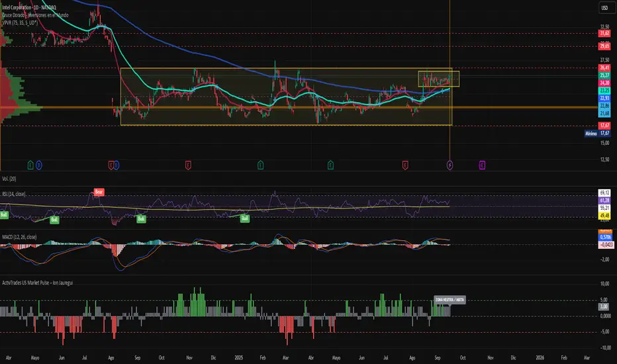Click the 2026 label on time axis

[x=540, y=357]
